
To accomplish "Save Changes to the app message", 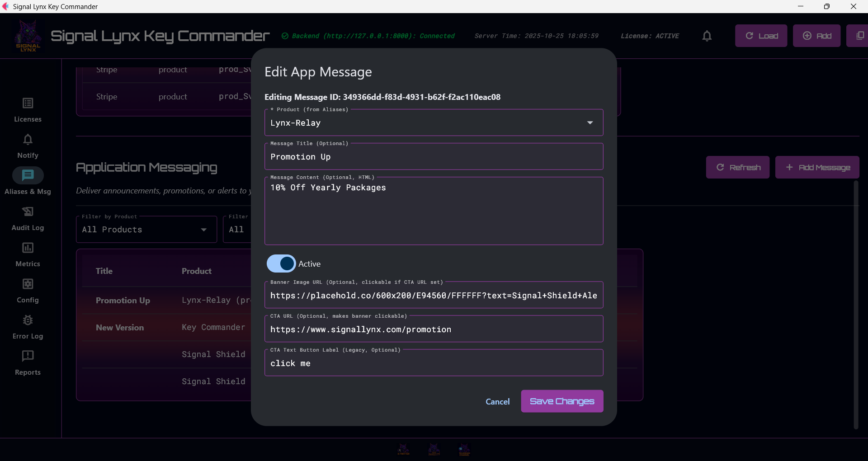I will pos(561,401).
